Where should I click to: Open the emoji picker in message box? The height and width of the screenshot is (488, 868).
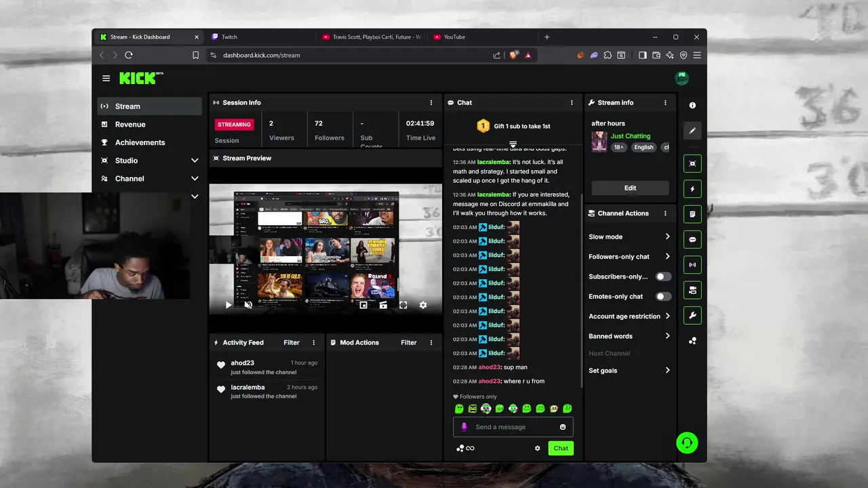[563, 427]
